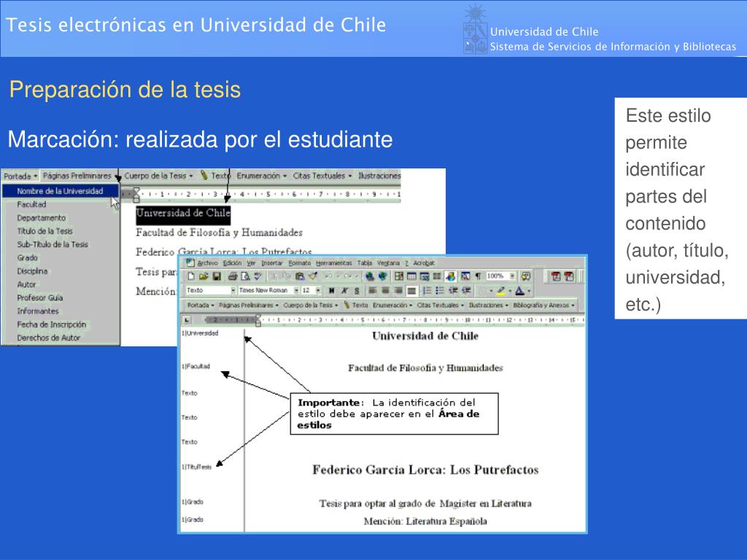Toggle right paragraph alignment

[398, 290]
